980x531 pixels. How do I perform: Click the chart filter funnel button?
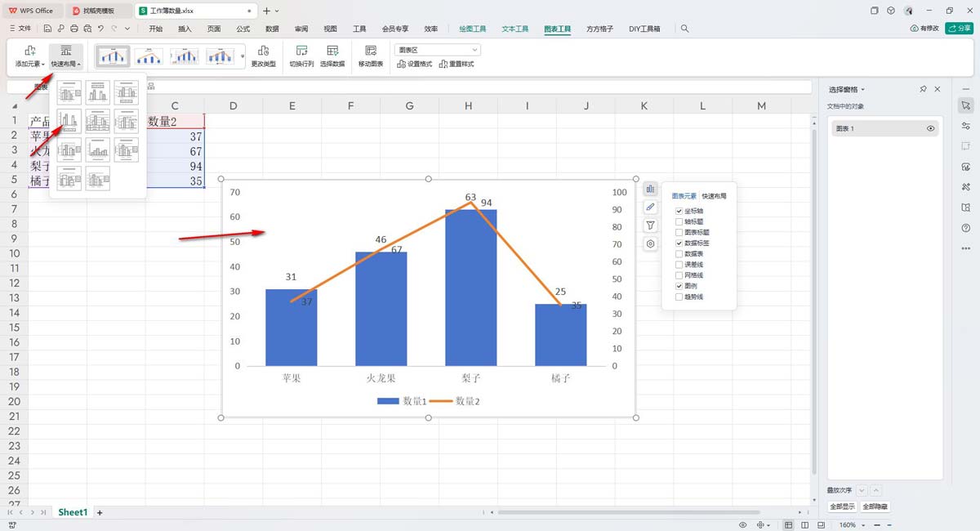pos(650,225)
